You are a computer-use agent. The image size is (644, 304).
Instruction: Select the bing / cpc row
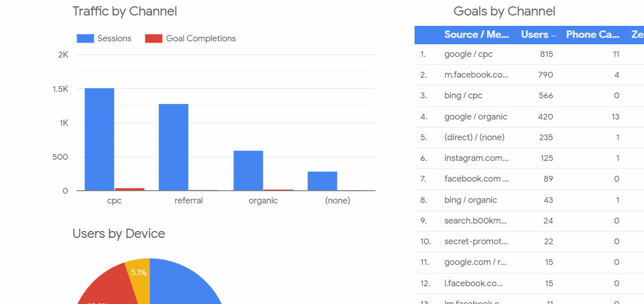530,96
